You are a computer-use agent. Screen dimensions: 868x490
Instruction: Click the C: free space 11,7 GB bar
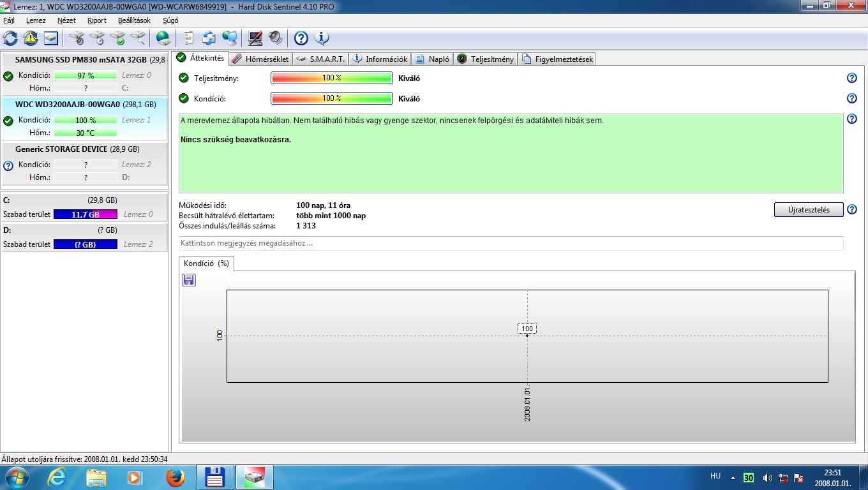coord(86,214)
